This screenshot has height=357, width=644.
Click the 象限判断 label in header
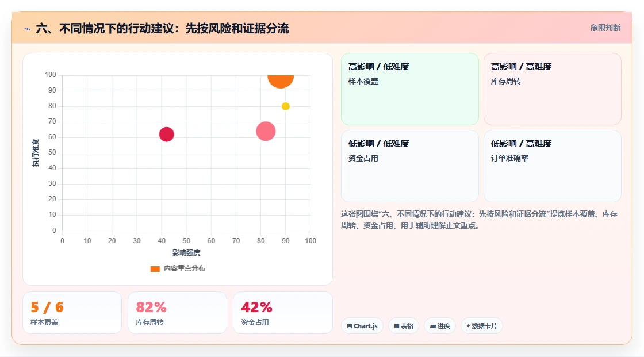point(605,28)
